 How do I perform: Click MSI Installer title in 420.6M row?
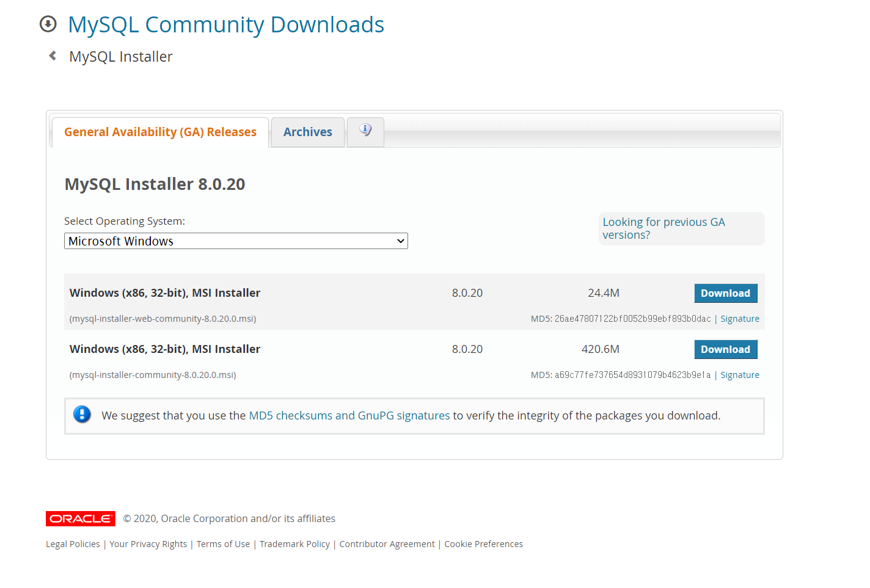[165, 349]
